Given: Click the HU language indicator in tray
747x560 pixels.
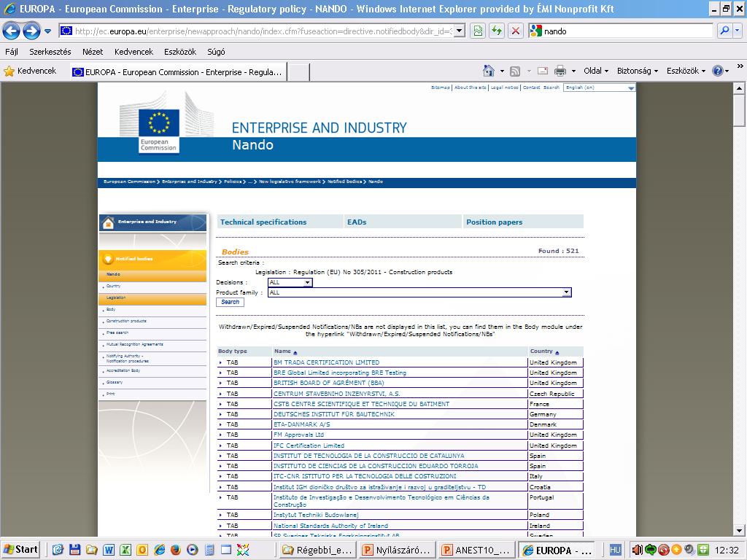Looking at the screenshot, I should (615, 550).
